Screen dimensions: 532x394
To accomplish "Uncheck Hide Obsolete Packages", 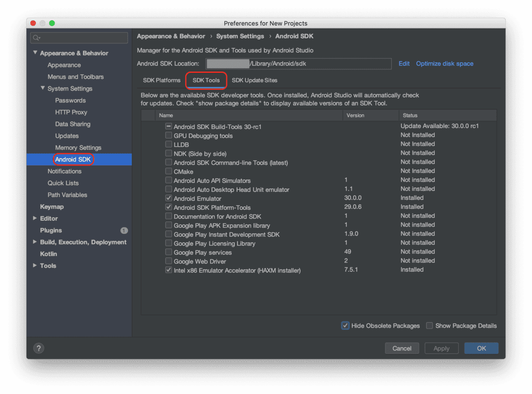I will (x=345, y=326).
